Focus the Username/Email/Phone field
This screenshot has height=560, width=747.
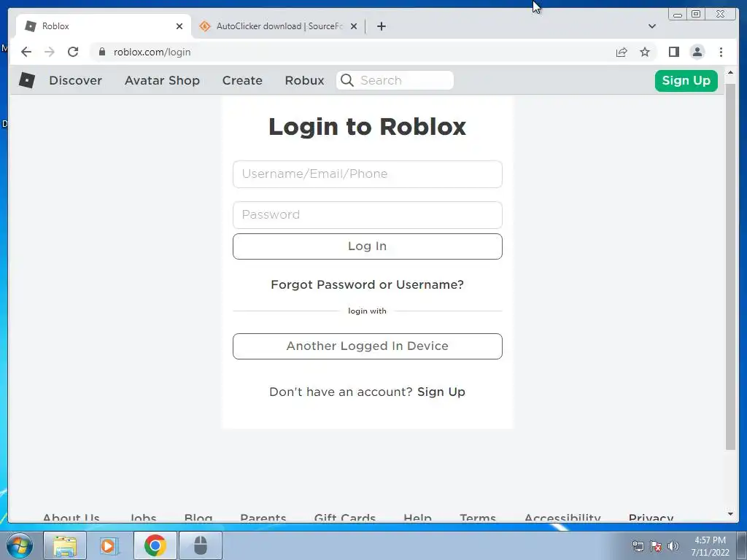pos(368,174)
